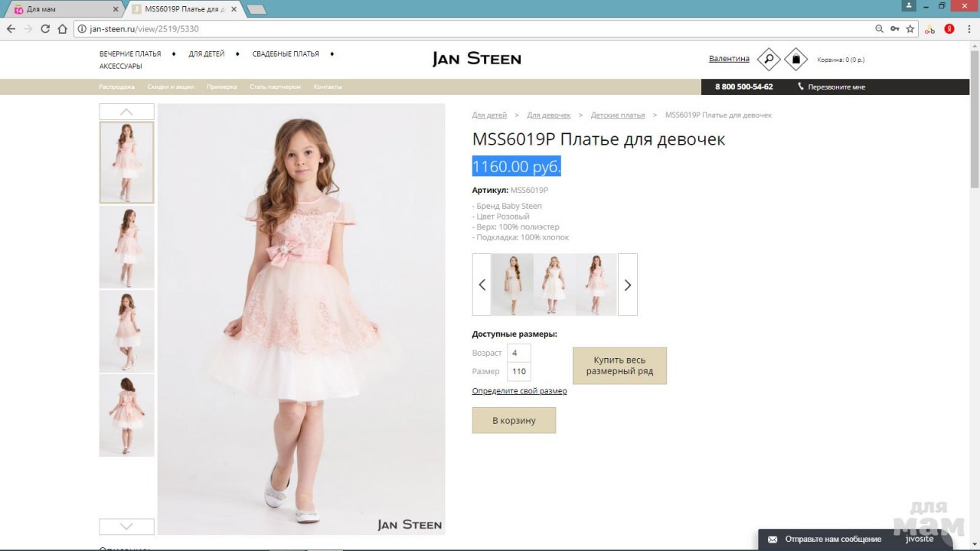Viewport: 980px width, 551px height.
Task: Open the Определите свой размер link
Action: click(x=519, y=391)
